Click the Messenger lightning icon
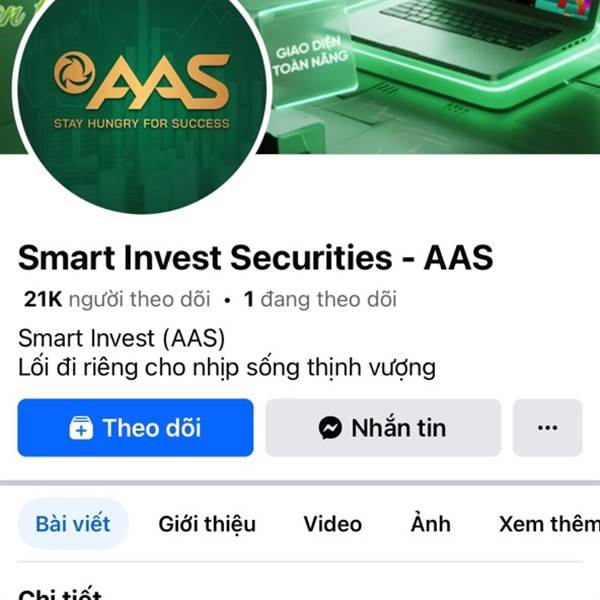This screenshot has width=600, height=600. tap(330, 427)
